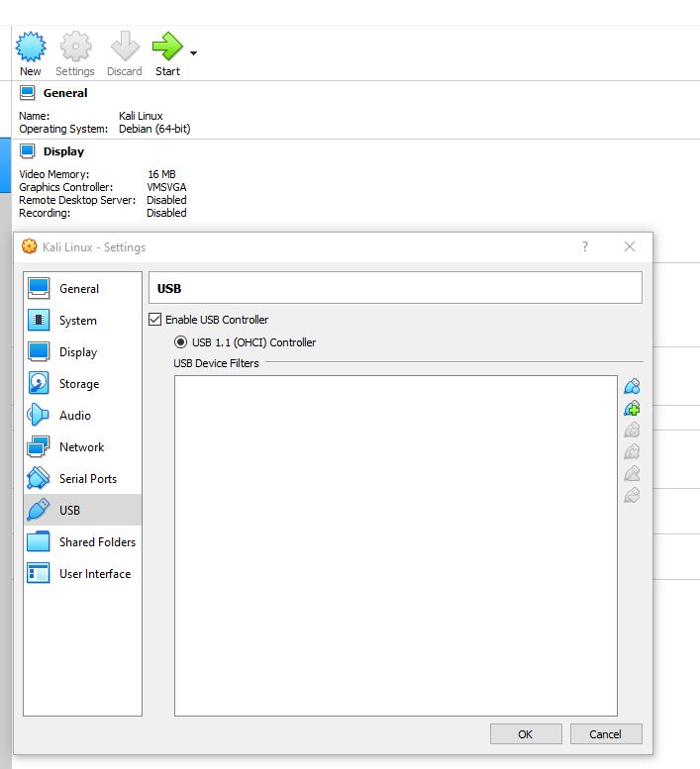Open the General section header in details pane
Screen dimensions: 700x769
pyautogui.click(x=65, y=93)
